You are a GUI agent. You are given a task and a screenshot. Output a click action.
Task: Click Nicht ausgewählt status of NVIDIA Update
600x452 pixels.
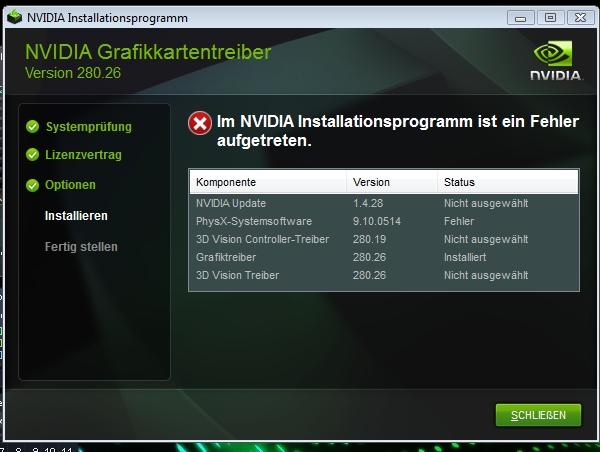pos(486,203)
